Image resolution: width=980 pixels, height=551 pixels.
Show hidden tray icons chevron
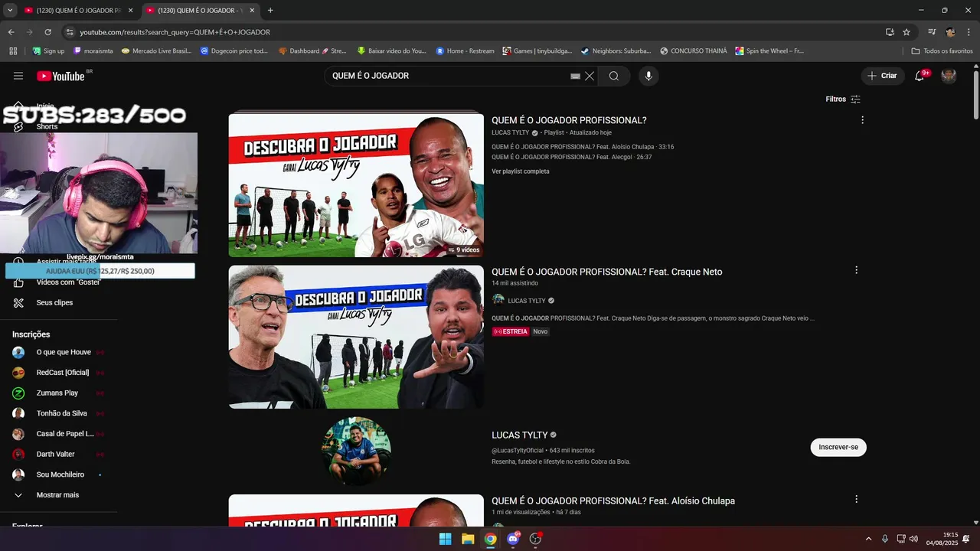pos(868,539)
